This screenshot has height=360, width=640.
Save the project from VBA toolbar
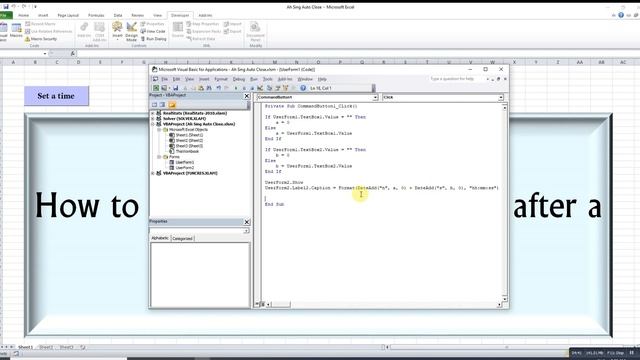pyautogui.click(x=176, y=88)
